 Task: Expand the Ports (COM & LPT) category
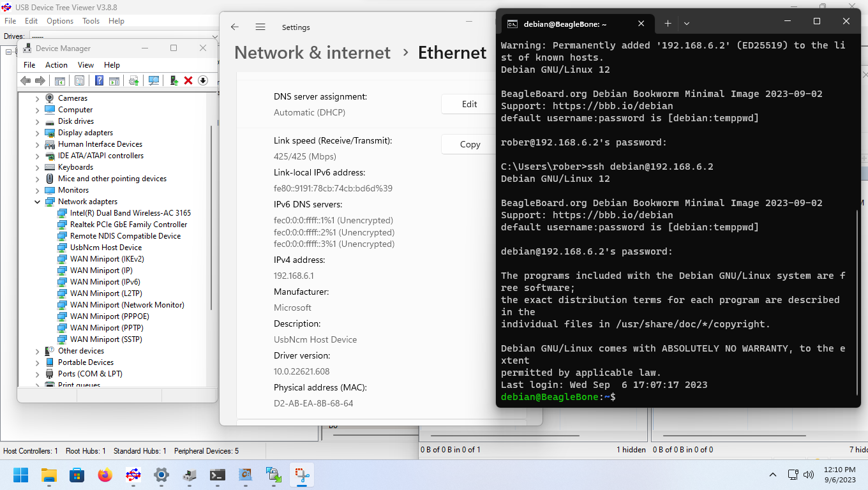point(38,374)
